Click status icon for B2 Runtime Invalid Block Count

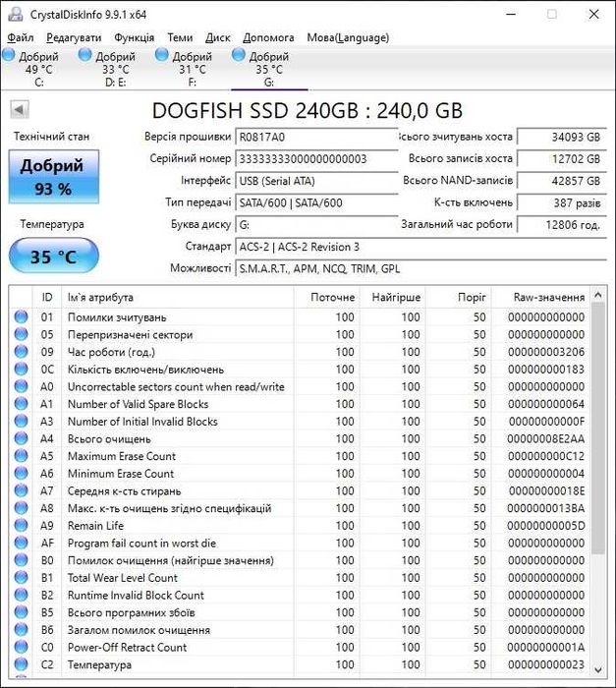(x=21, y=595)
